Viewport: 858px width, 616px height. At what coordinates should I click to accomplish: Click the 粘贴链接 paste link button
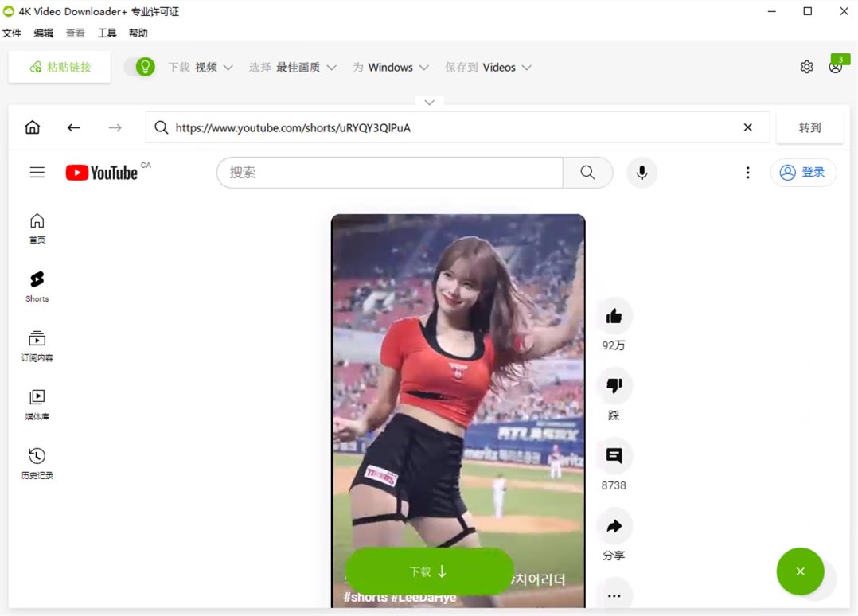coord(60,68)
